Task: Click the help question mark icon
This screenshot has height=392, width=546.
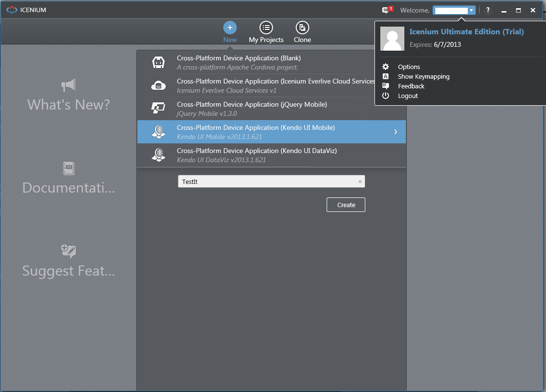Action: [x=488, y=10]
